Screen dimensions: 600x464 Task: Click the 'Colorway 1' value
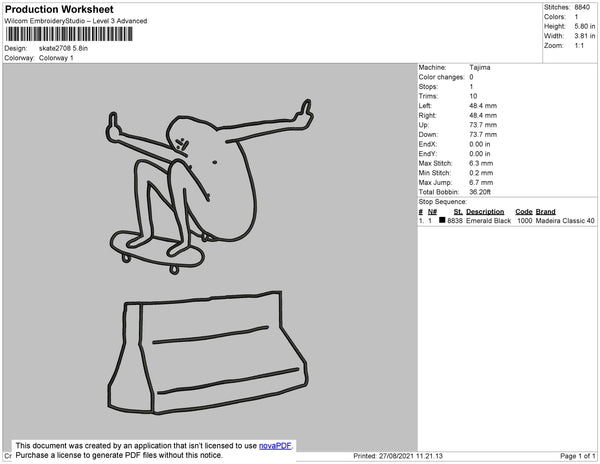tap(56, 58)
